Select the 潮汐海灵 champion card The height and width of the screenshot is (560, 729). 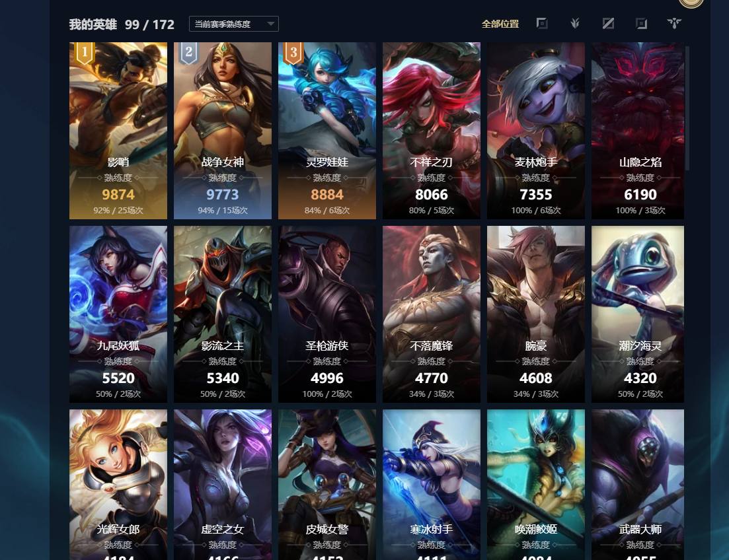tap(638, 314)
